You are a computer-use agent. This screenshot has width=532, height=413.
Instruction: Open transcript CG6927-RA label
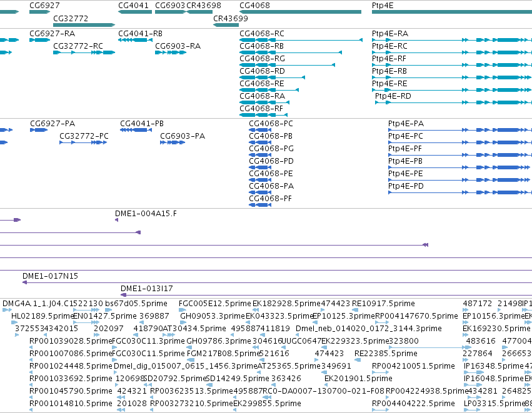53,34
